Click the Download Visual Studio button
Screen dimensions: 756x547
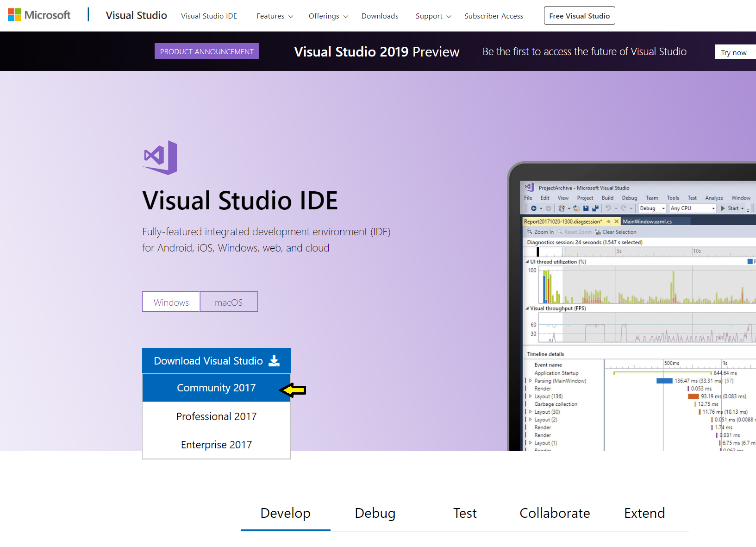216,361
